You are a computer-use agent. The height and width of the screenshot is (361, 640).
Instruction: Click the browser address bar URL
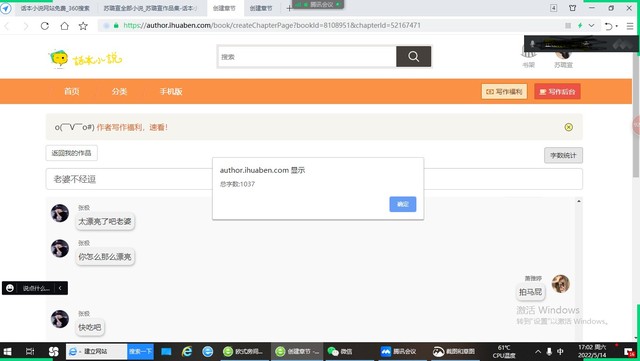[x=272, y=25]
